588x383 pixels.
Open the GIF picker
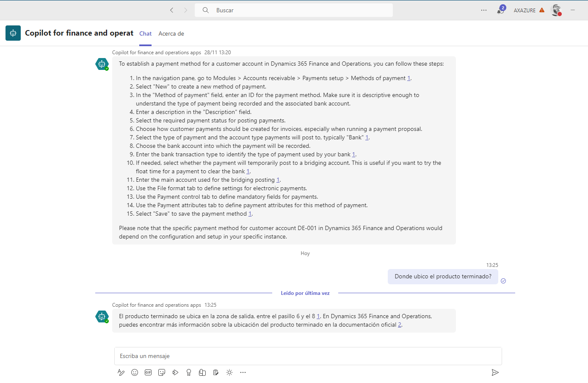(x=148, y=372)
